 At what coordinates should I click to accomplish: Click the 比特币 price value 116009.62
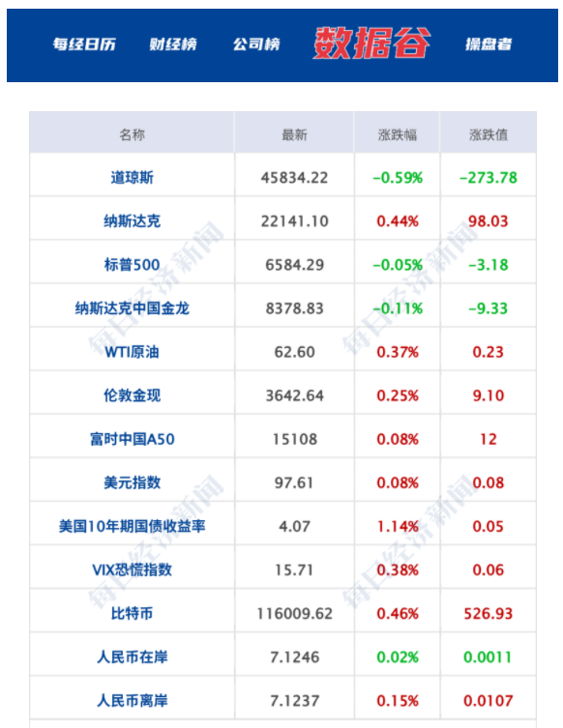[294, 614]
